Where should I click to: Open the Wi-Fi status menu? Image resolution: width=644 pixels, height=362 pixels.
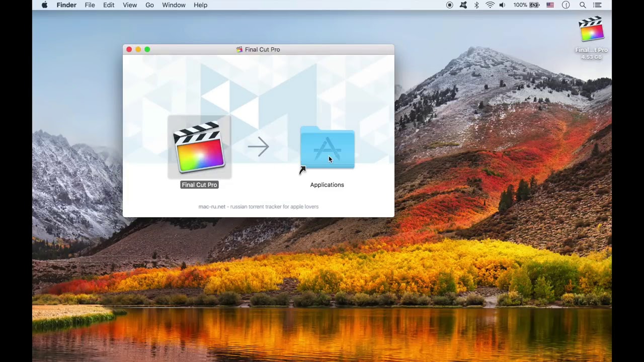490,5
